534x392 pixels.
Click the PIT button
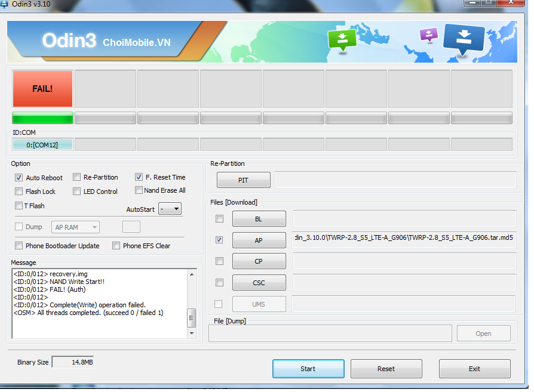[244, 180]
